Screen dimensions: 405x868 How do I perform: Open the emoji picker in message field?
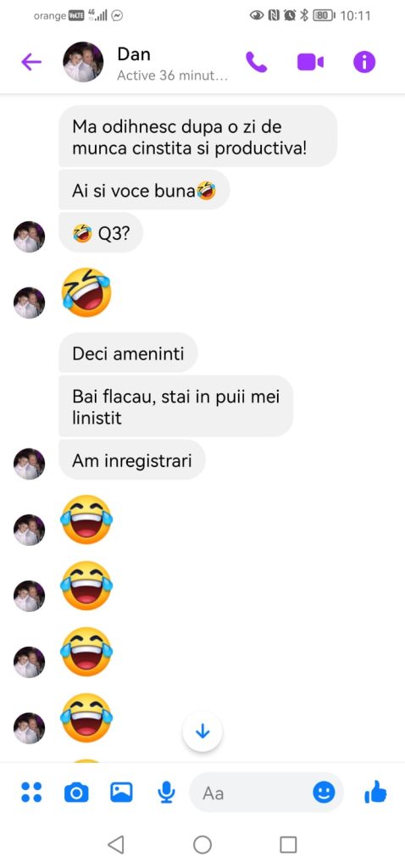tap(324, 793)
